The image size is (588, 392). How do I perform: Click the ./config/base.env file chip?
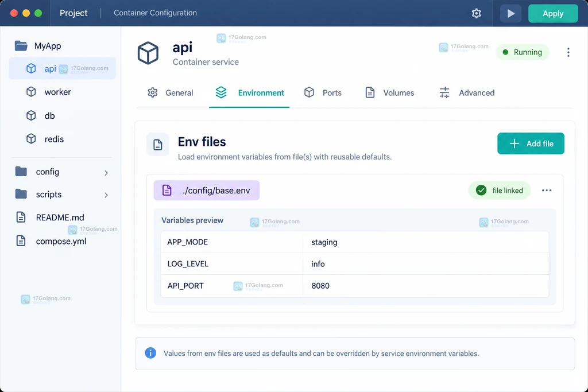pyautogui.click(x=206, y=191)
